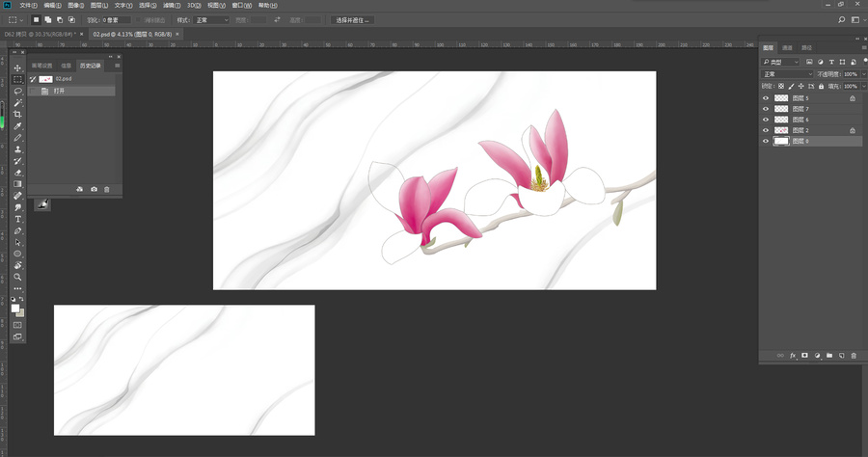Hide layer 图层 2 eye icon
This screenshot has width=868, height=457.
pos(766,130)
